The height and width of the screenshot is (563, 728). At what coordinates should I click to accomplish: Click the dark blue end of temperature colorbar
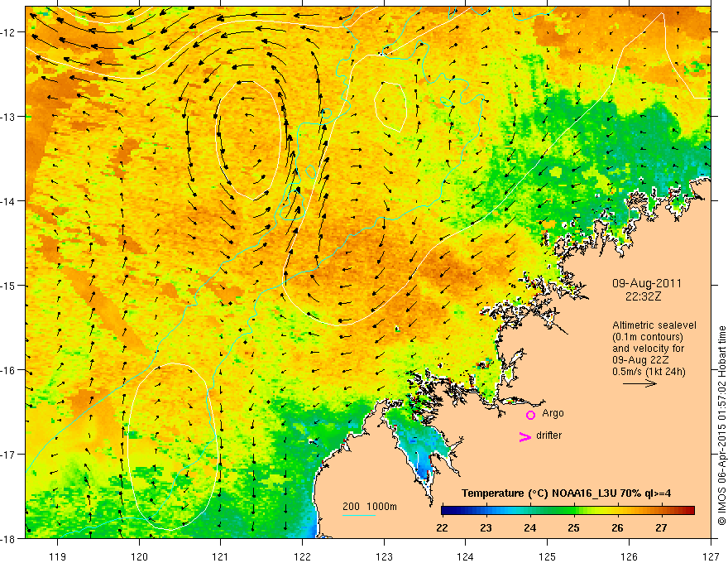coord(447,511)
